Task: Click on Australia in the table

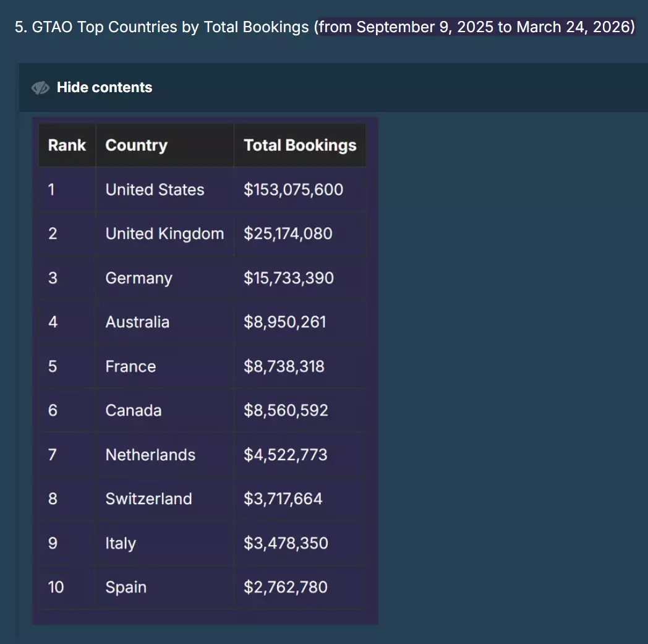Action: pos(137,322)
